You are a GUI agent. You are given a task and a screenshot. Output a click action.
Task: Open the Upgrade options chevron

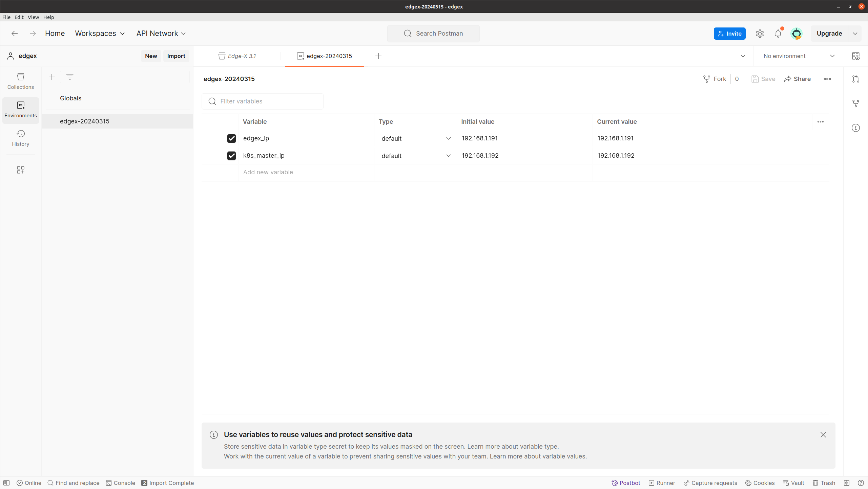(x=855, y=33)
